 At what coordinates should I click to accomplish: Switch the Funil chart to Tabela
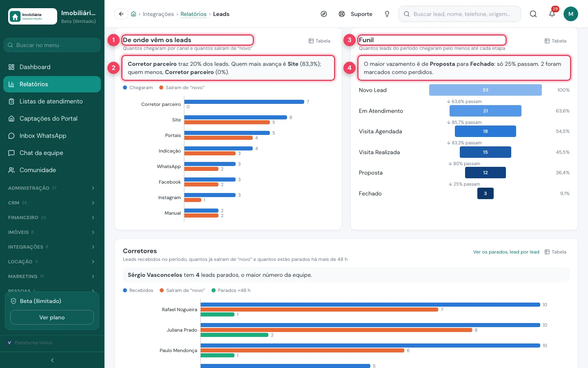click(555, 41)
